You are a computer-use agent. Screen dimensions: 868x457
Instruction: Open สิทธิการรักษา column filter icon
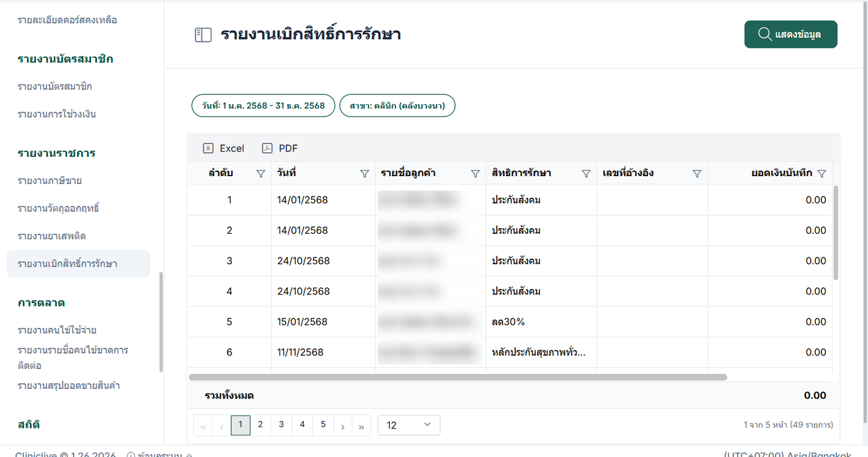[x=586, y=174]
